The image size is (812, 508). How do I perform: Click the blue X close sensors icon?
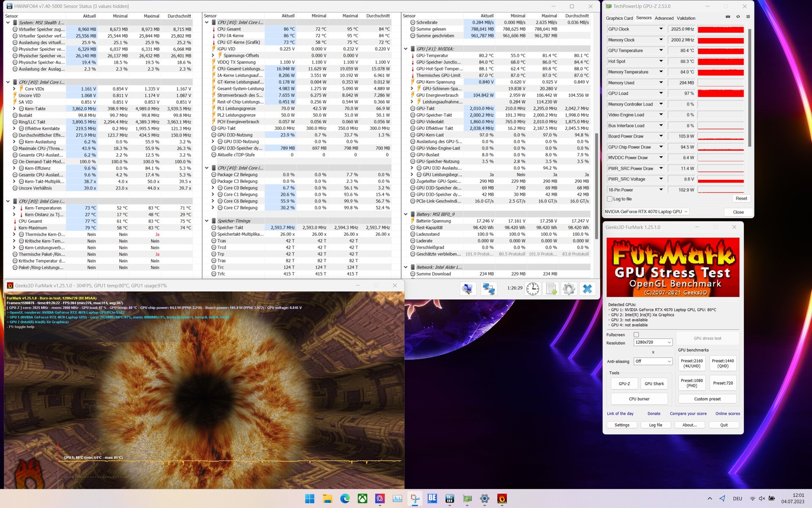point(587,289)
